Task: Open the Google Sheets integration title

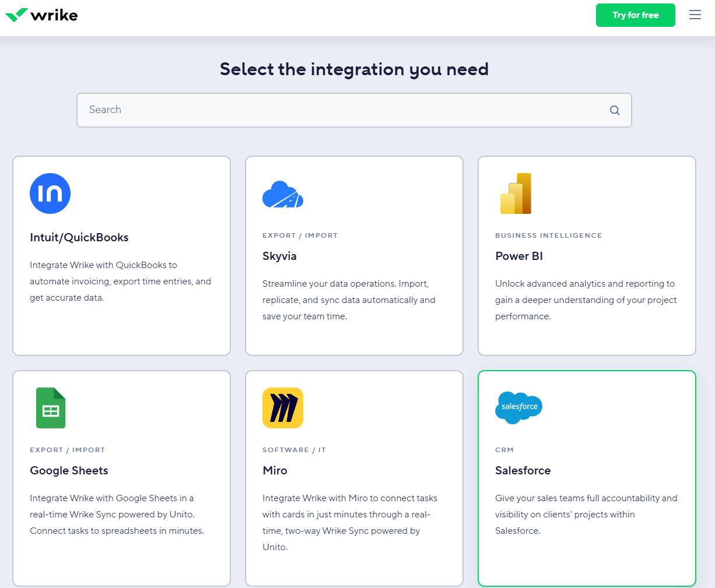Action: pyautogui.click(x=69, y=470)
